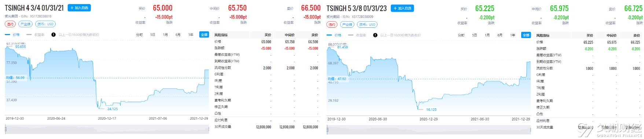Add TSINGH 4 3/4 bond to watchlist
The image size is (644, 139).
pos(79,8)
